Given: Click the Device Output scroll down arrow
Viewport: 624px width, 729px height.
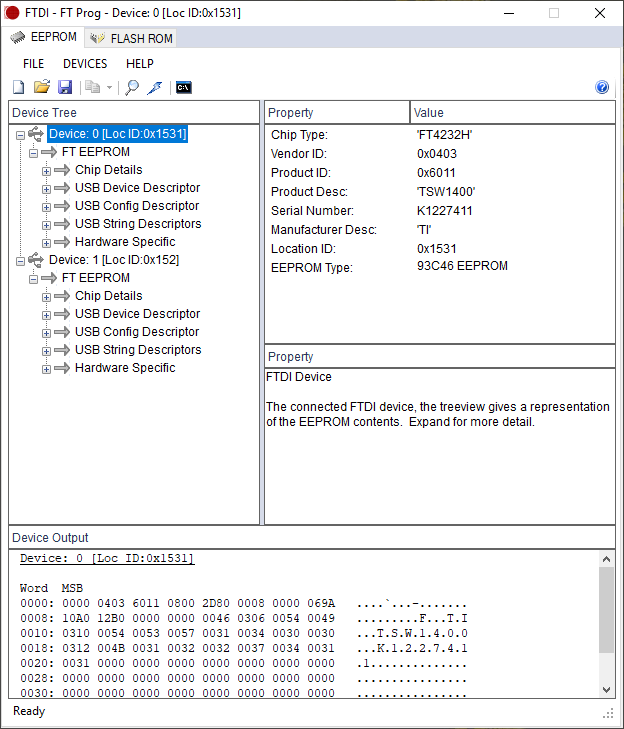Looking at the screenshot, I should (x=606, y=690).
